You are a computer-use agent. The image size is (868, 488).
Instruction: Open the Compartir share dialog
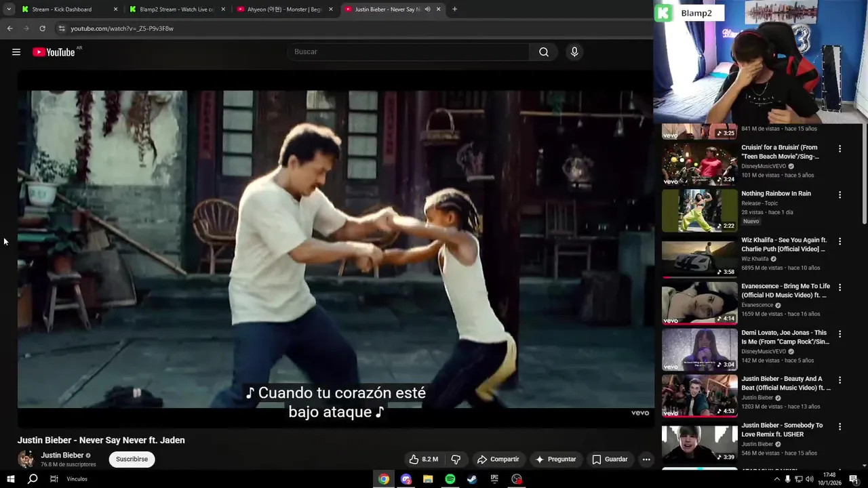498,460
